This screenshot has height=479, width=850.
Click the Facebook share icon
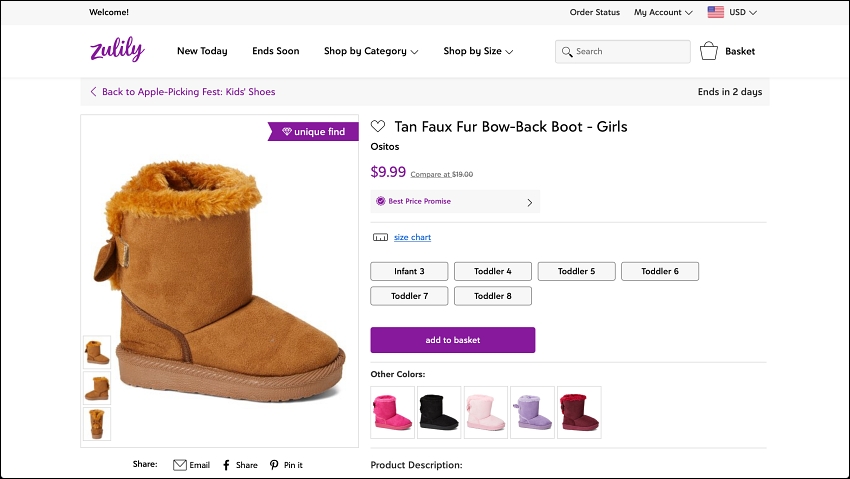click(227, 465)
